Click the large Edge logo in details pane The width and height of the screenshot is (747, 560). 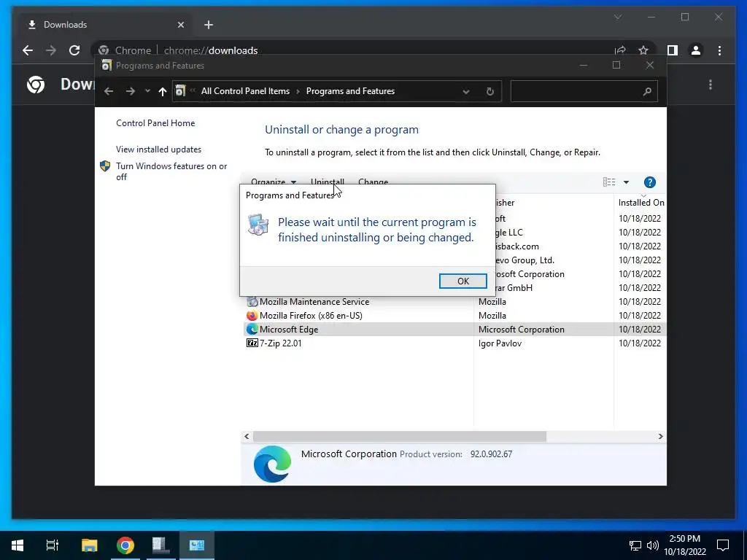coord(272,464)
